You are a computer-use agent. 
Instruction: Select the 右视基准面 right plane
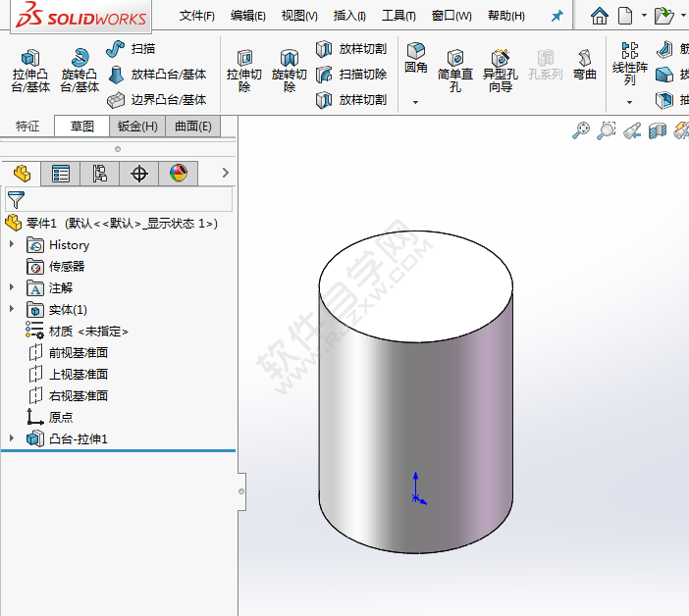(68, 395)
